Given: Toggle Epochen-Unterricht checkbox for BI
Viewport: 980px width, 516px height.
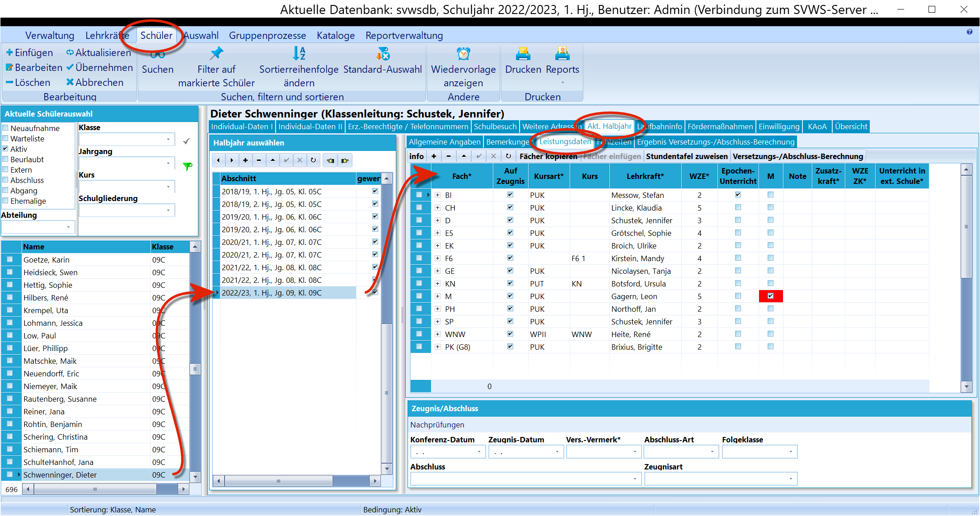Looking at the screenshot, I should pos(738,195).
